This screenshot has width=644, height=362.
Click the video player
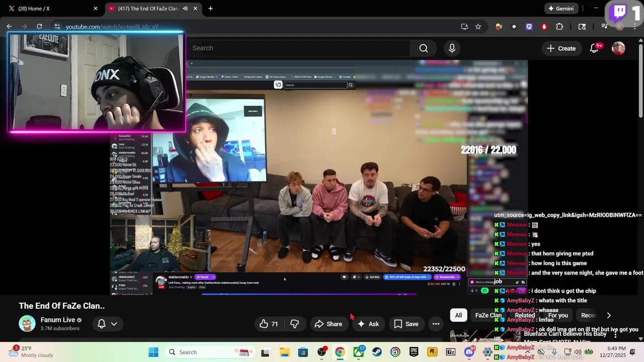(318, 177)
